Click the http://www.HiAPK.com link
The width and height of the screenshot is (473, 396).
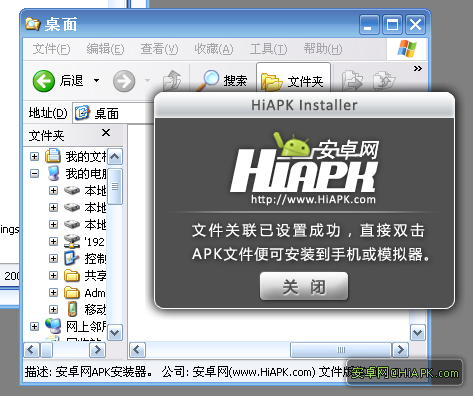tap(313, 199)
